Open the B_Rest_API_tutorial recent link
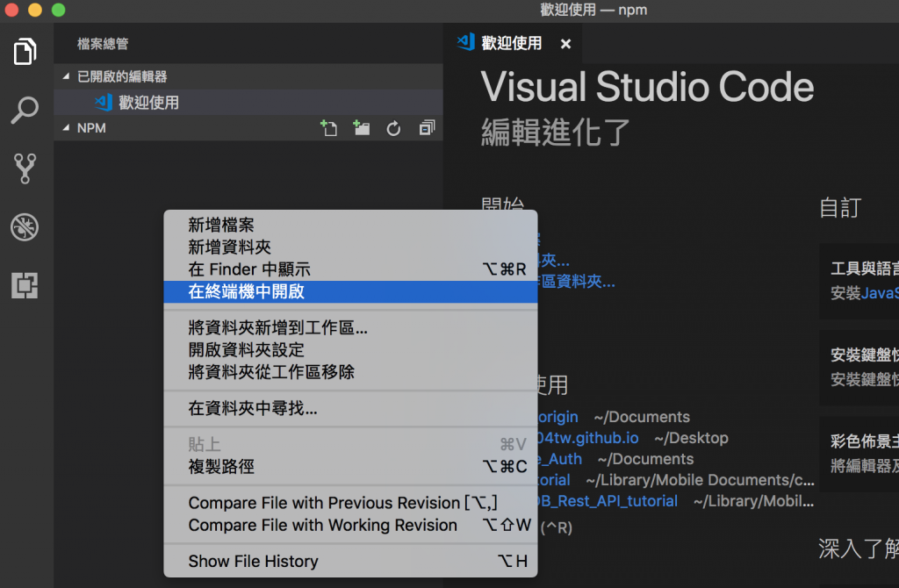899x588 pixels. pos(608,501)
